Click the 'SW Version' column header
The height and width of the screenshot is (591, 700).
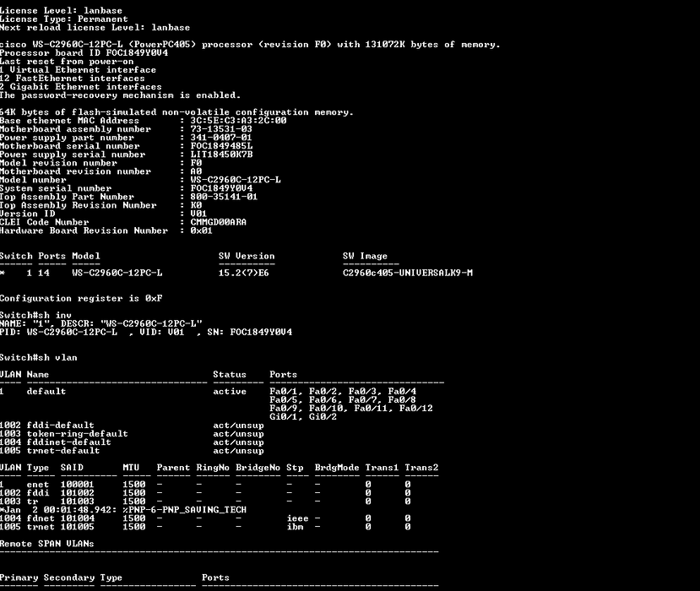click(x=247, y=256)
